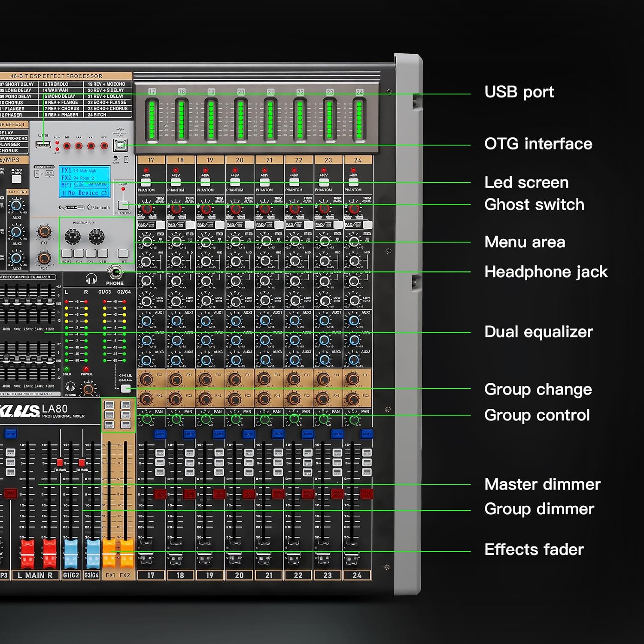This screenshot has width=644, height=644.
Task: Enable +48V phantom on channel 17
Action: coord(146,182)
